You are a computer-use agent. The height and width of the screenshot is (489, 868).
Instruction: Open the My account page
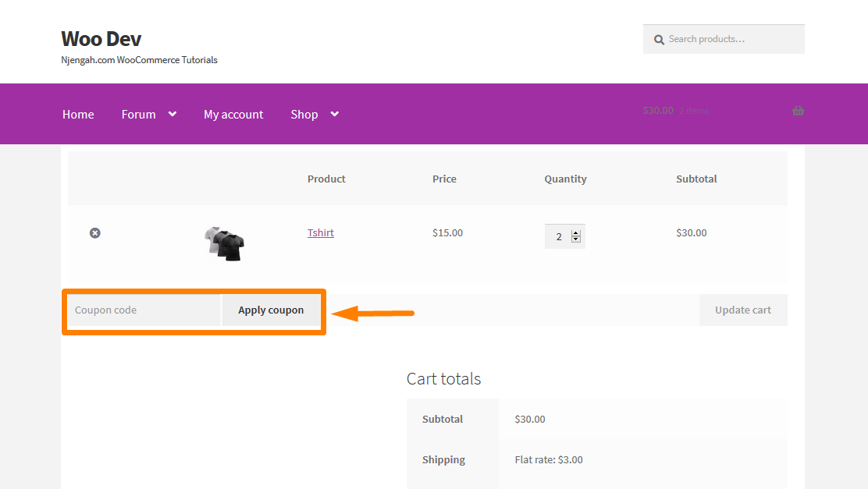233,115
